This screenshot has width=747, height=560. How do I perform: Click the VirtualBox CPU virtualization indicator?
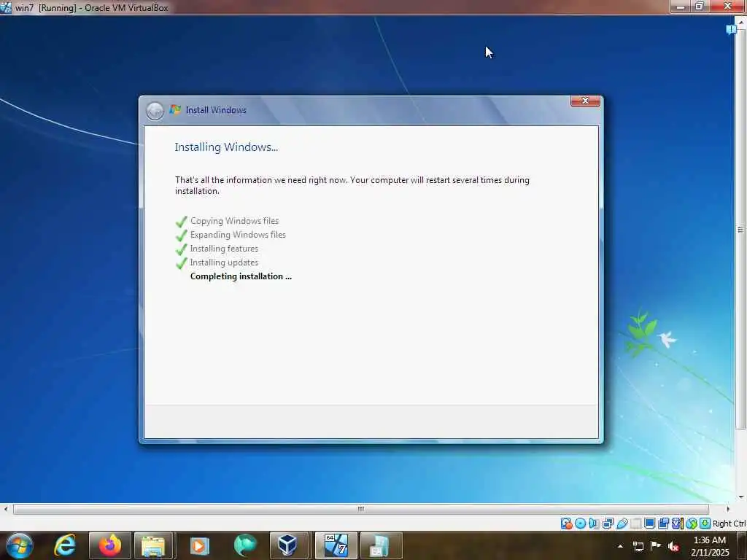click(x=677, y=524)
